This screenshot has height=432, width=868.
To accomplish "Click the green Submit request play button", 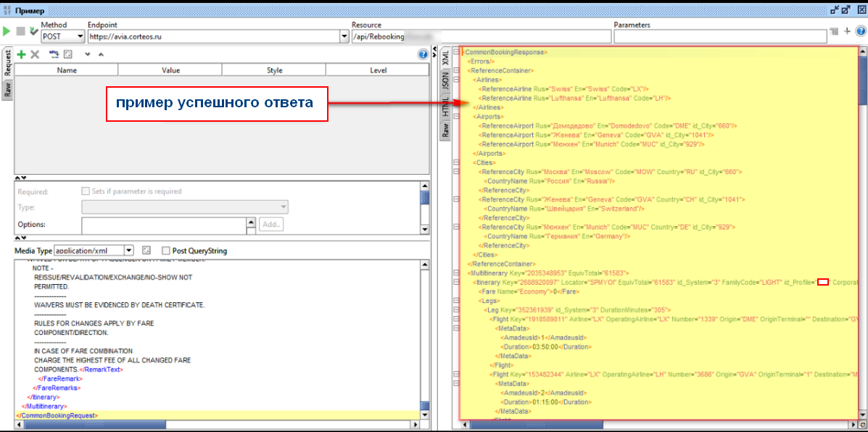I will click(x=7, y=32).
